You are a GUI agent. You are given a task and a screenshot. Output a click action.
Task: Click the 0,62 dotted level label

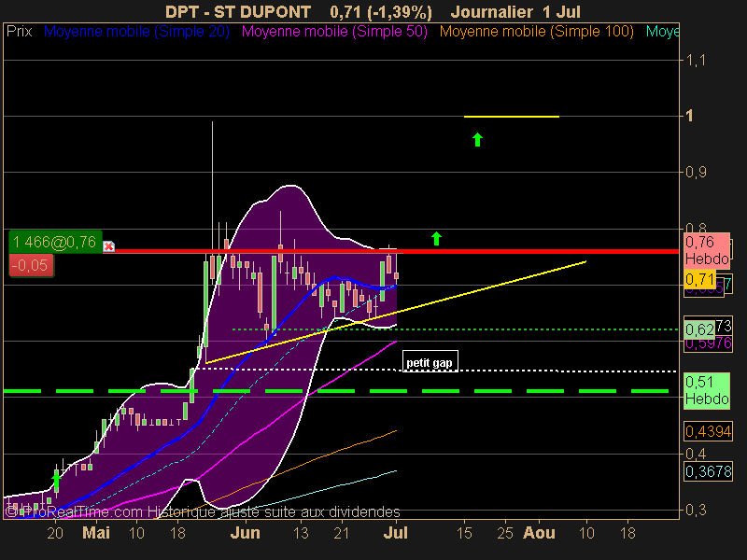click(699, 329)
